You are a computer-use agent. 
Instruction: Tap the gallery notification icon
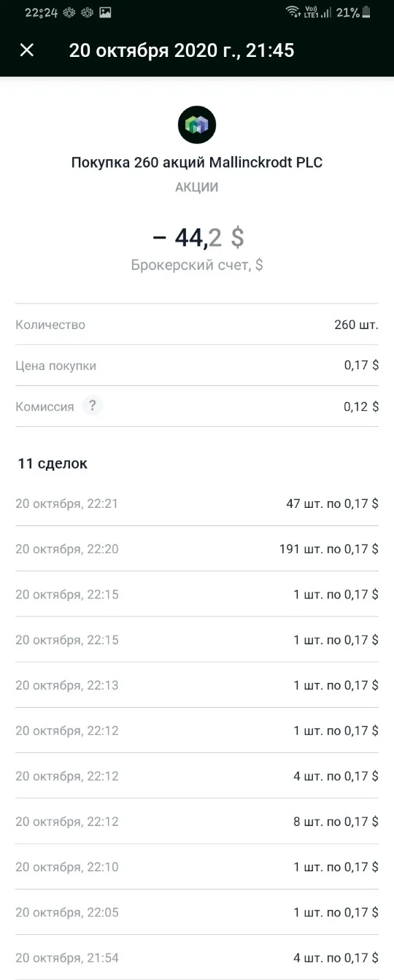[x=105, y=12]
